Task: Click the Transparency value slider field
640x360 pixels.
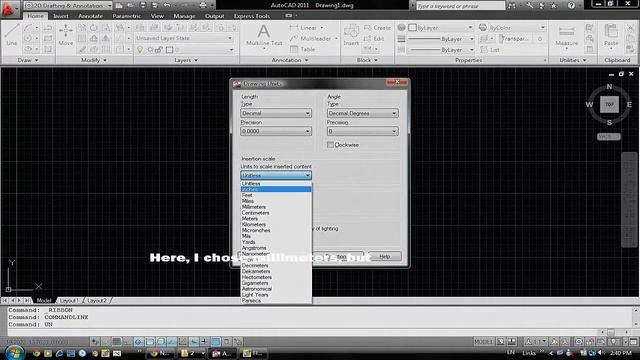Action: coord(522,39)
